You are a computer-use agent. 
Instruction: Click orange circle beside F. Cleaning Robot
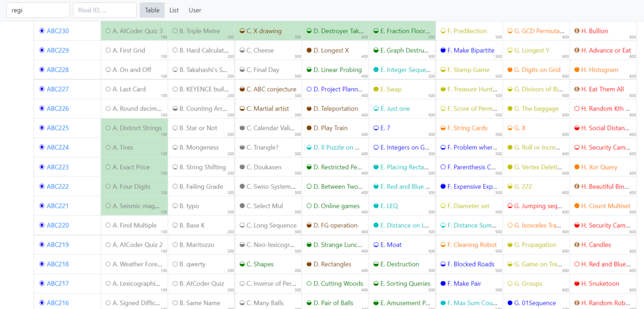[443, 245]
